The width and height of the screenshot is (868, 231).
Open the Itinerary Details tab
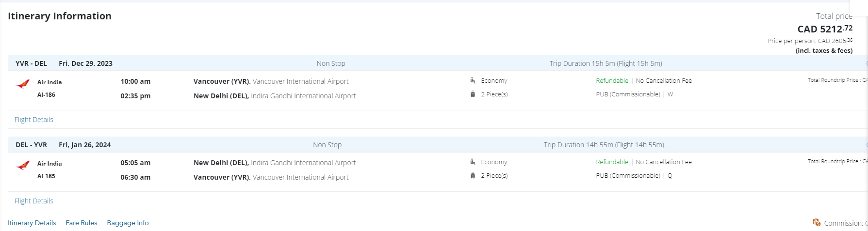[x=32, y=223]
